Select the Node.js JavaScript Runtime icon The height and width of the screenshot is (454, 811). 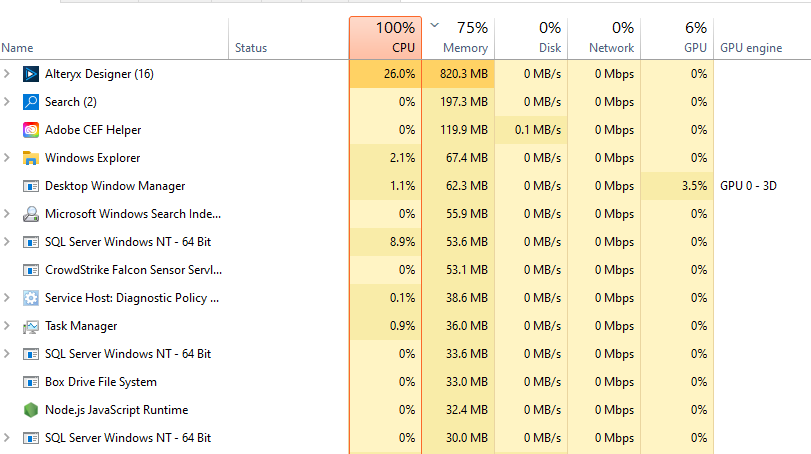pos(30,410)
